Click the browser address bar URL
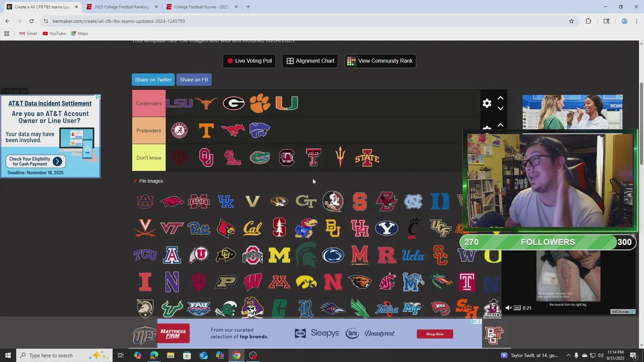This screenshot has height=362, width=644. [118, 21]
